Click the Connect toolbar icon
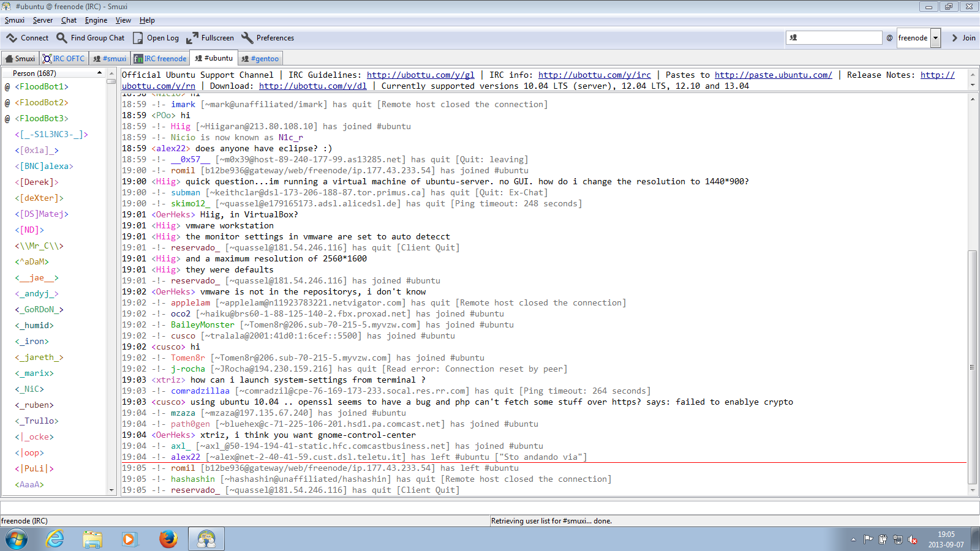 (x=12, y=38)
